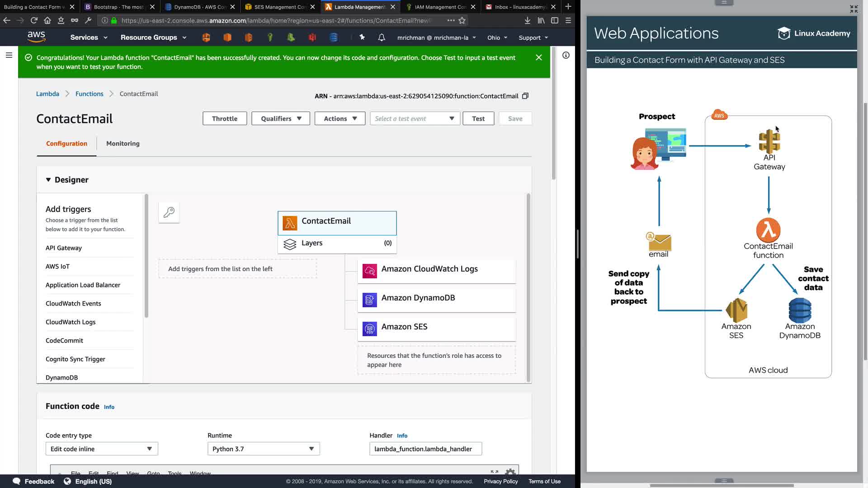Switch to the Monitoring tab

(x=123, y=144)
